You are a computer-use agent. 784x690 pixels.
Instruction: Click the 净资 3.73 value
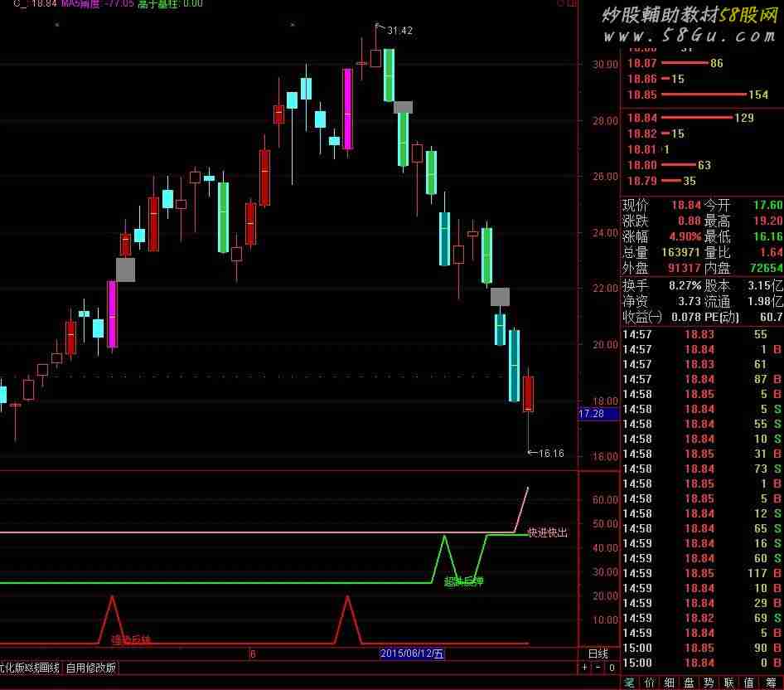pos(690,301)
